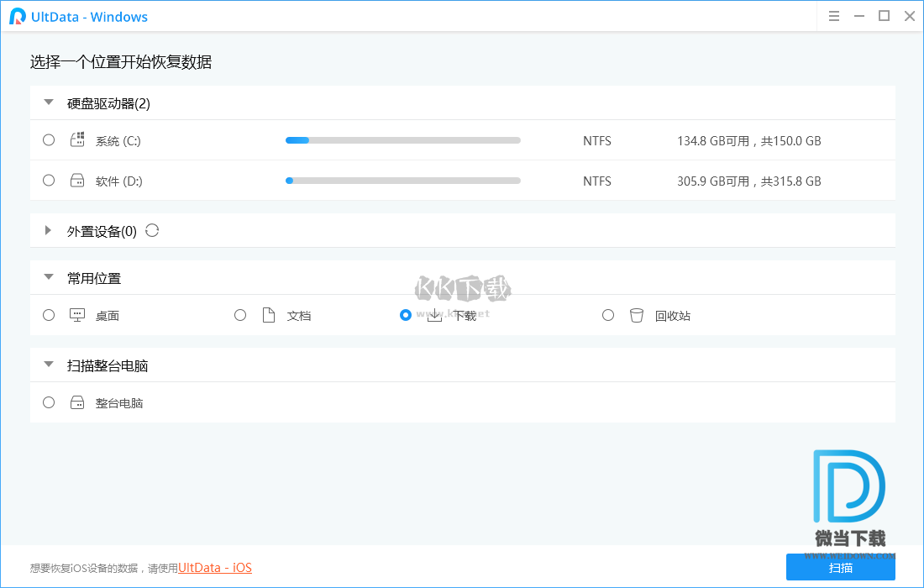924x588 pixels.
Task: Select the 回收站 radio button
Action: 607,314
